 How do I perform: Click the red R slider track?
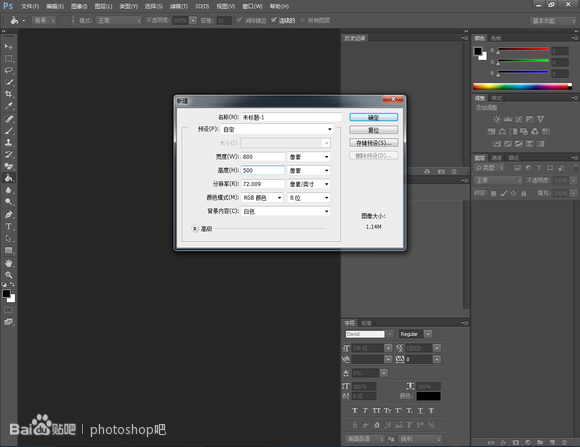523,49
